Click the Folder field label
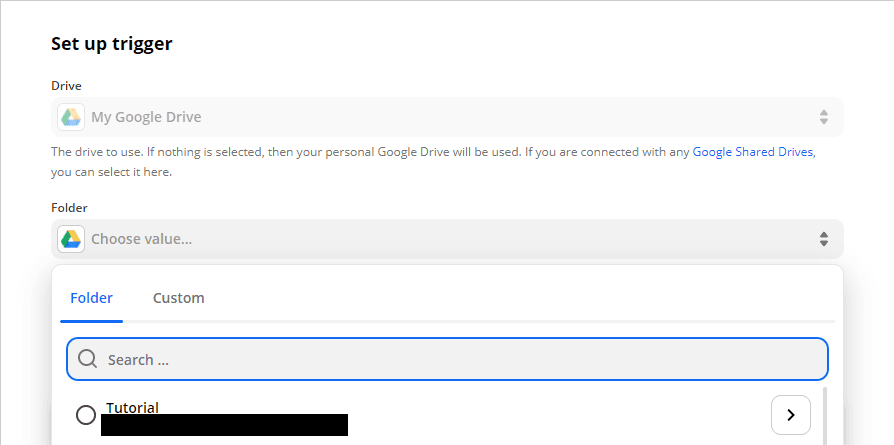894x445 pixels. pyautogui.click(x=69, y=208)
